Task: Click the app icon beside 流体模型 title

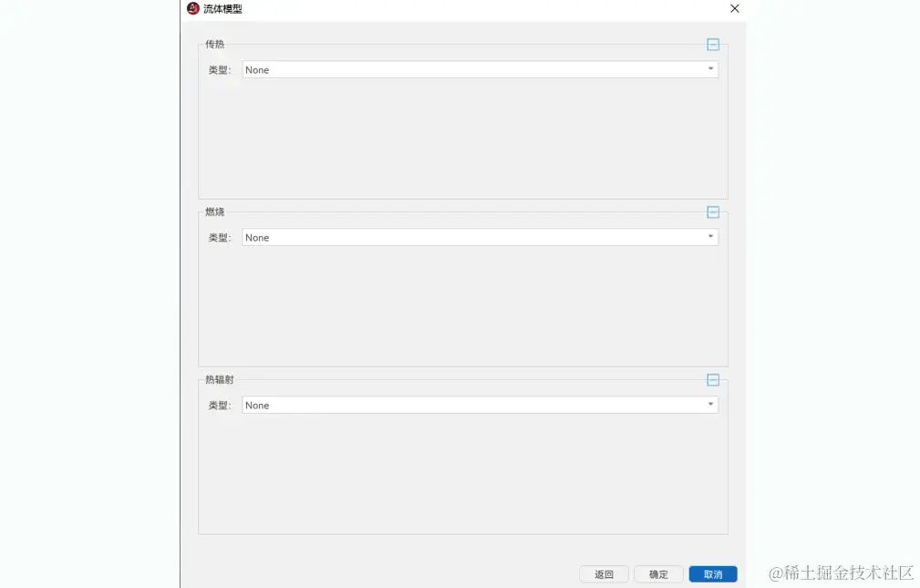Action: click(193, 8)
